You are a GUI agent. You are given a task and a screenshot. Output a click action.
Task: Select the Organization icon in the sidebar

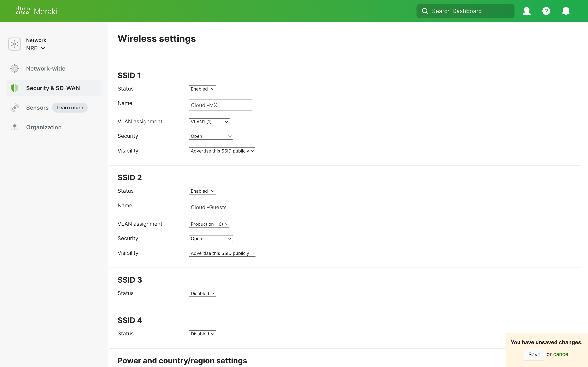[x=14, y=127]
